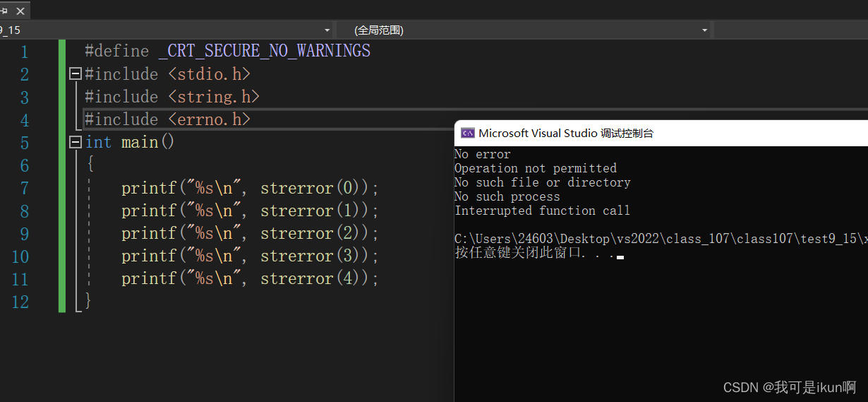Collapse the #include block at line 2
868x402 pixels.
tap(76, 73)
